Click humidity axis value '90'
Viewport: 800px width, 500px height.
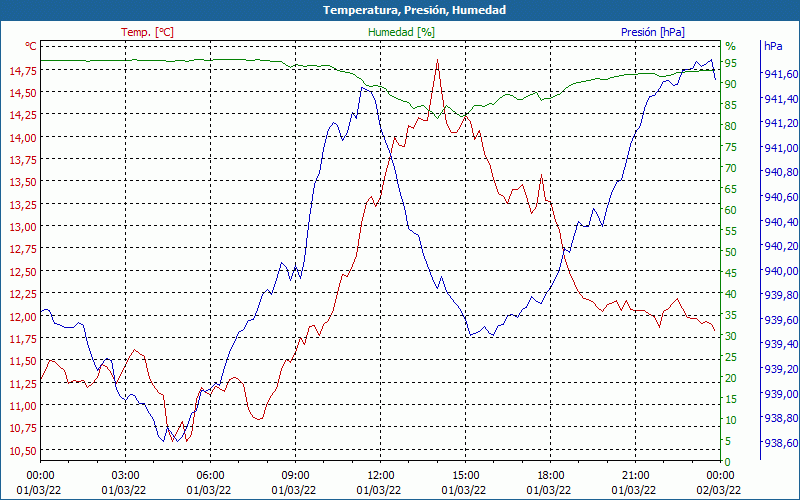click(731, 84)
